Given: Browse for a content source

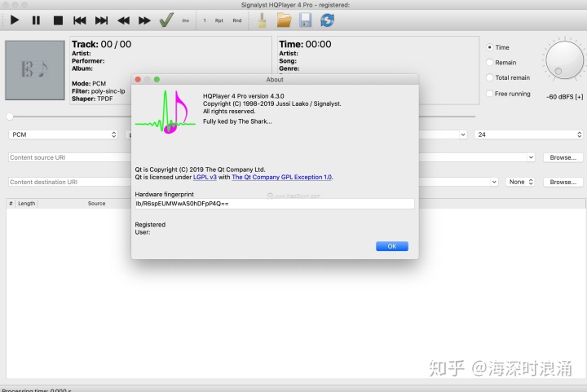Looking at the screenshot, I should click(x=563, y=157).
